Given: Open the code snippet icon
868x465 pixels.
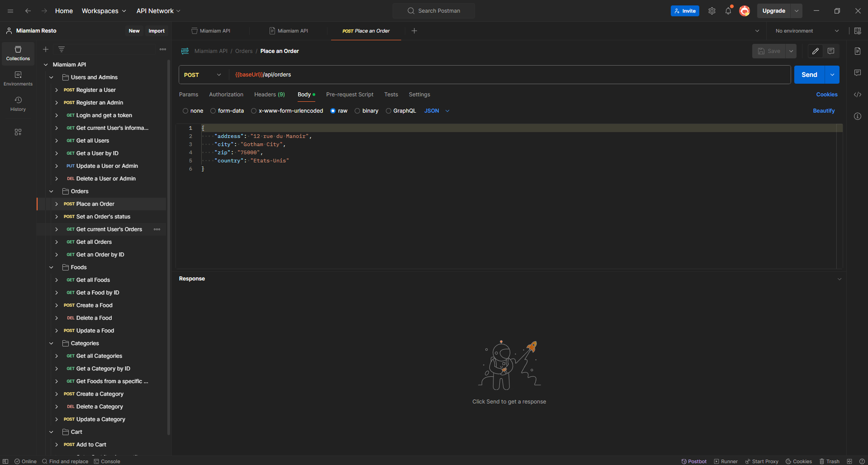Looking at the screenshot, I should (x=858, y=95).
